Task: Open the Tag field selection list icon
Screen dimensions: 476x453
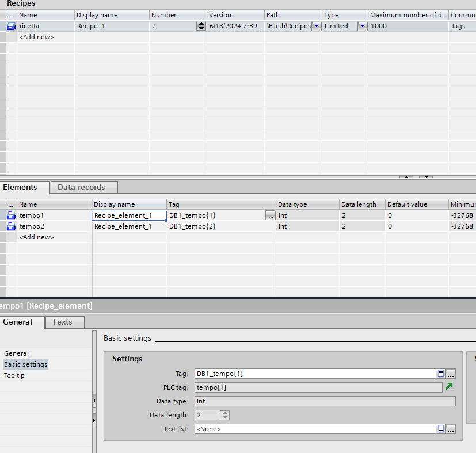Action: [440, 374]
